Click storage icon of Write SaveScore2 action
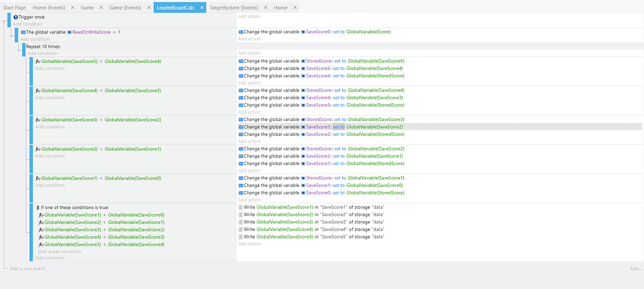This screenshot has width=644, height=289. tap(241, 214)
